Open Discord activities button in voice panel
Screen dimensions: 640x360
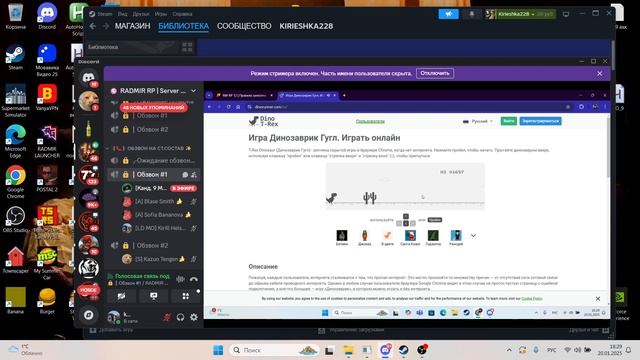tap(185, 296)
